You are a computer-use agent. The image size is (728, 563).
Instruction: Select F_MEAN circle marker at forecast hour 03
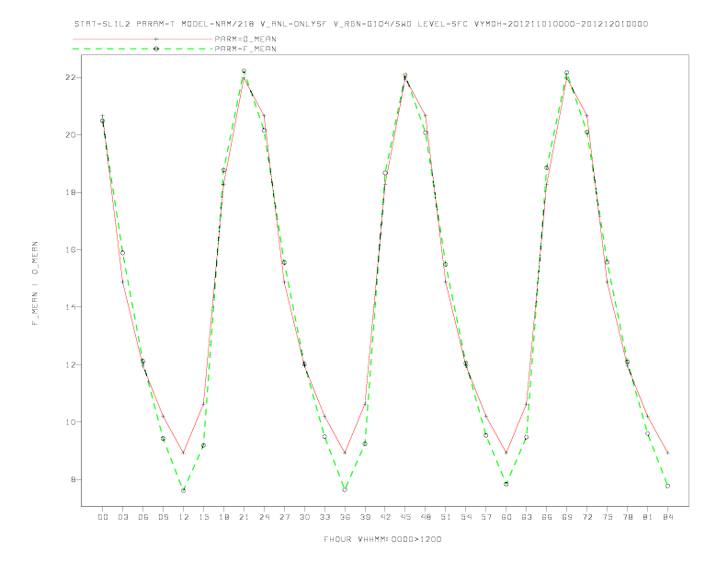[122, 253]
